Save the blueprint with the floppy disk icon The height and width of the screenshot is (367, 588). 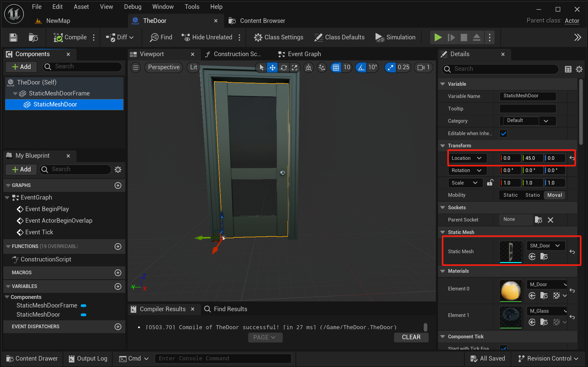pyautogui.click(x=13, y=37)
